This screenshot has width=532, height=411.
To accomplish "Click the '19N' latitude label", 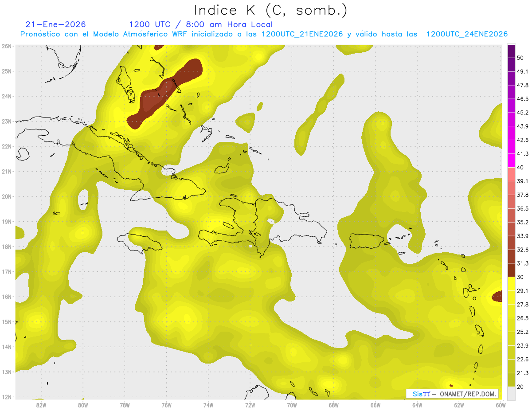I will coord(7,222).
